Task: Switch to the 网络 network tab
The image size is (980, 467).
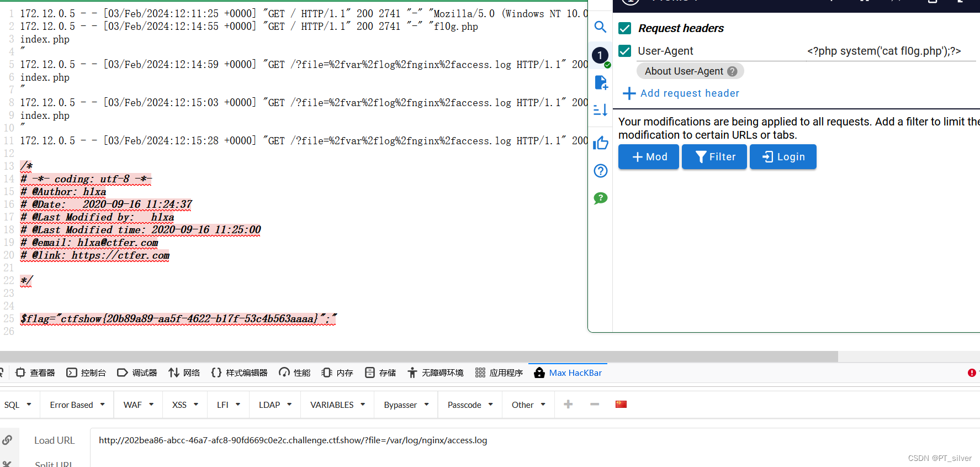Action: pos(184,373)
